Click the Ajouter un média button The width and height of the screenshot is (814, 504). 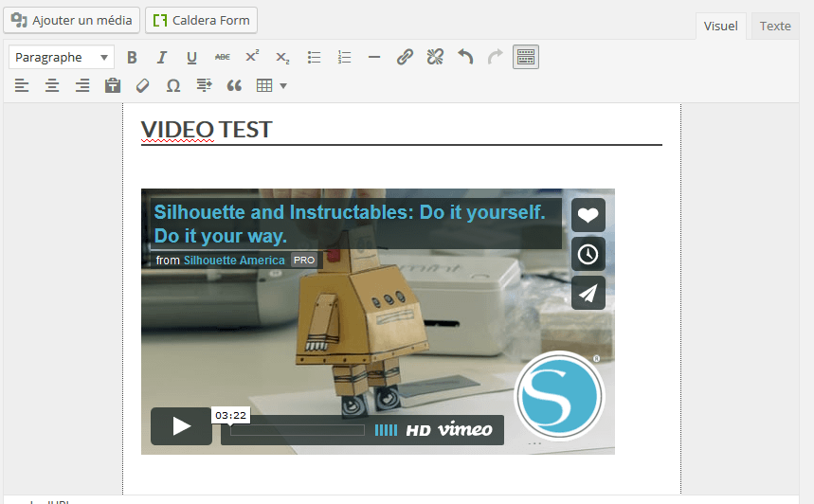[72, 20]
